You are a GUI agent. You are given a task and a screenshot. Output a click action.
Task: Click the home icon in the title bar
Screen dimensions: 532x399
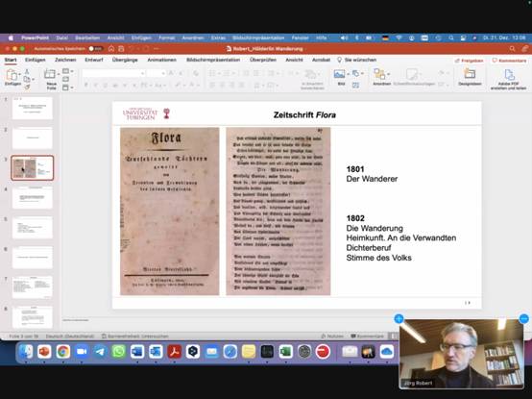[x=111, y=49]
